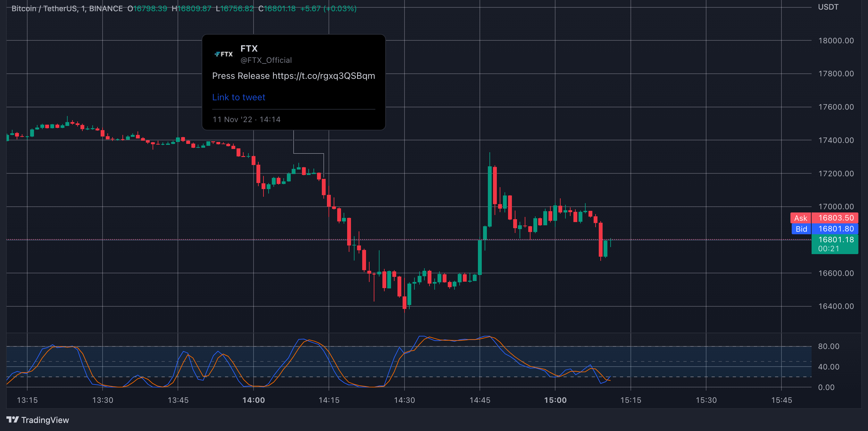Click the 16400.00 price axis label

tap(836, 306)
